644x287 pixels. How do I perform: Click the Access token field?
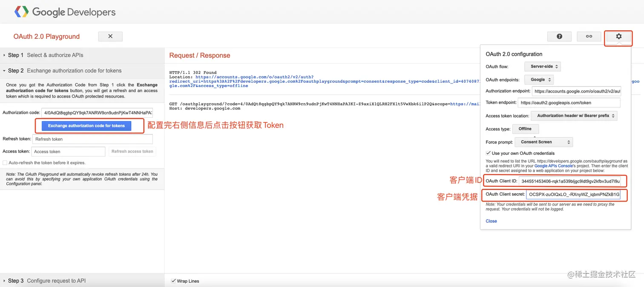[68, 151]
